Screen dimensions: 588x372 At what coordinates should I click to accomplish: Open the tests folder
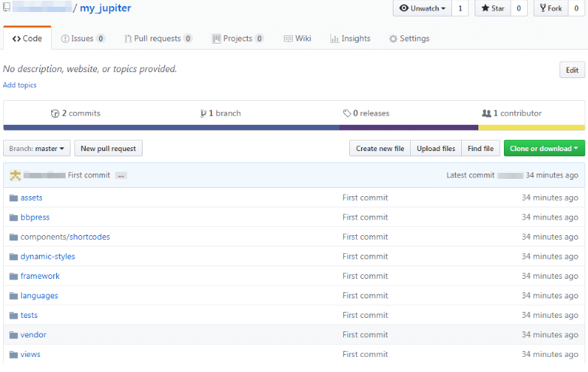coord(29,316)
